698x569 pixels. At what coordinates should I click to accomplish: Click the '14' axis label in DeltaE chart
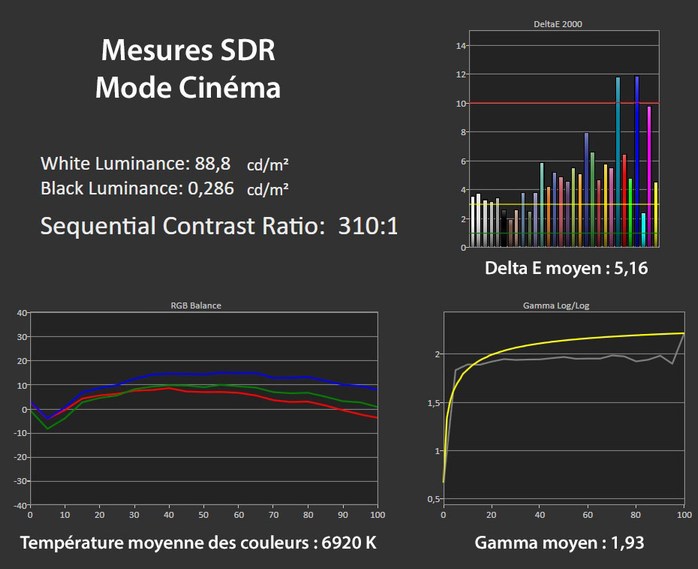coord(461,46)
